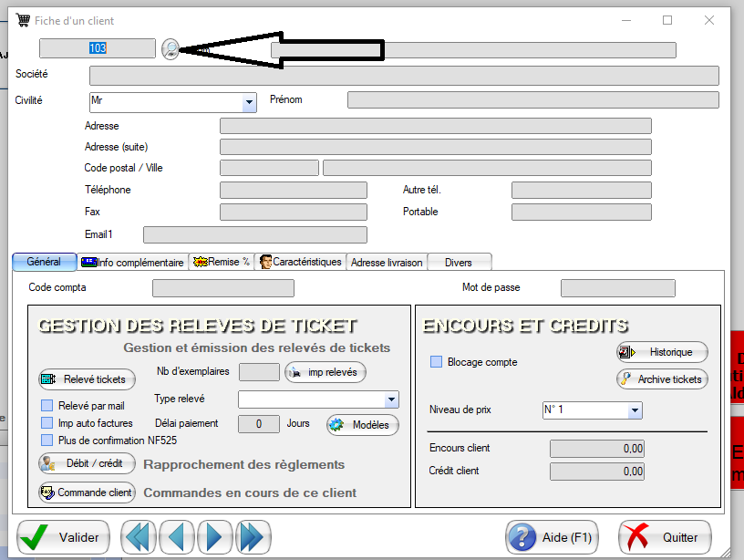The width and height of the screenshot is (744, 560).
Task: Toggle the Blocage compte checkbox
Action: [436, 362]
